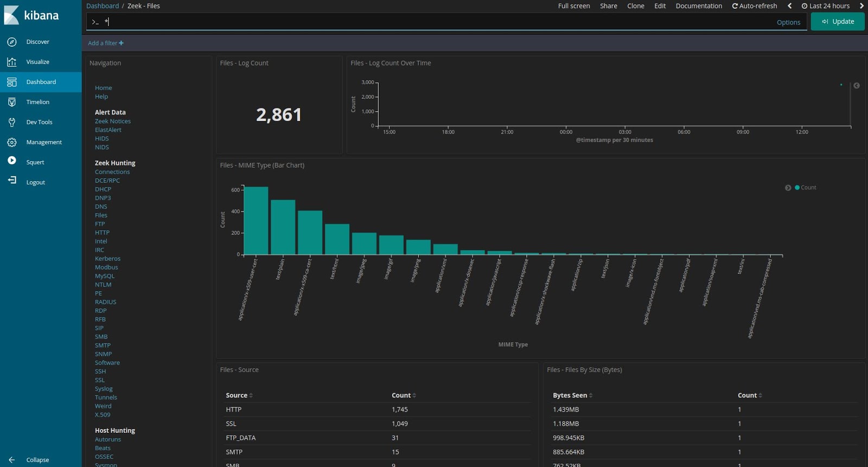Select the Dashboard sidebar icon
The image size is (868, 467).
pos(12,82)
